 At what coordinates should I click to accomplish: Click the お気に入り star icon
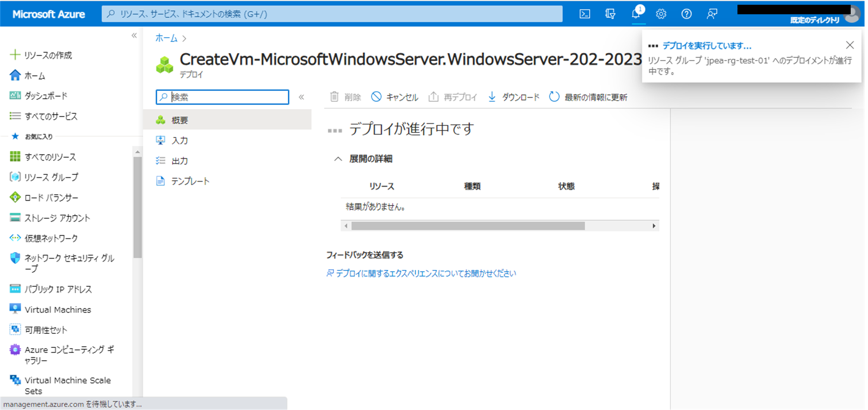[x=15, y=136]
